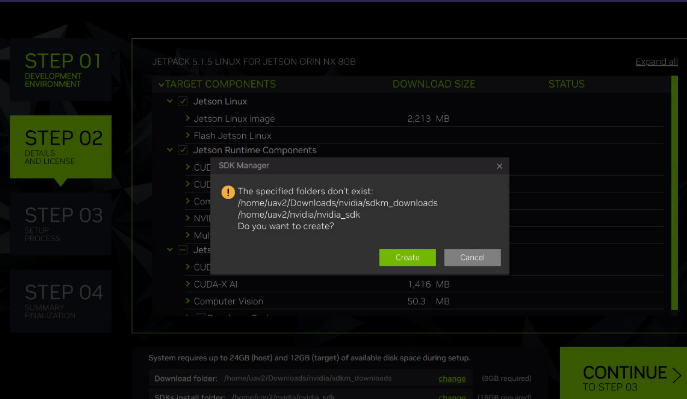Change the SDKs install folder path

pyautogui.click(x=452, y=396)
